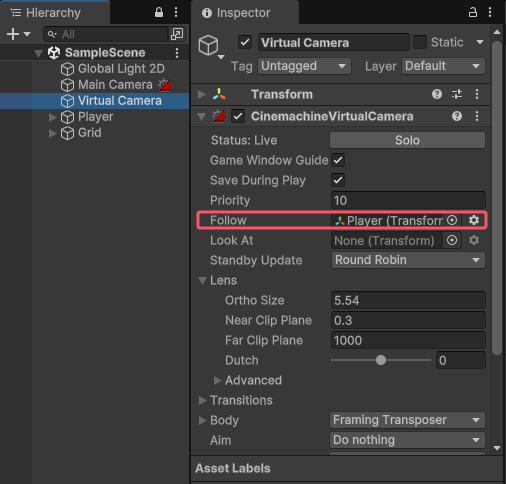Click the Hierarchy lock icon
The width and height of the screenshot is (506, 484).
159,12
